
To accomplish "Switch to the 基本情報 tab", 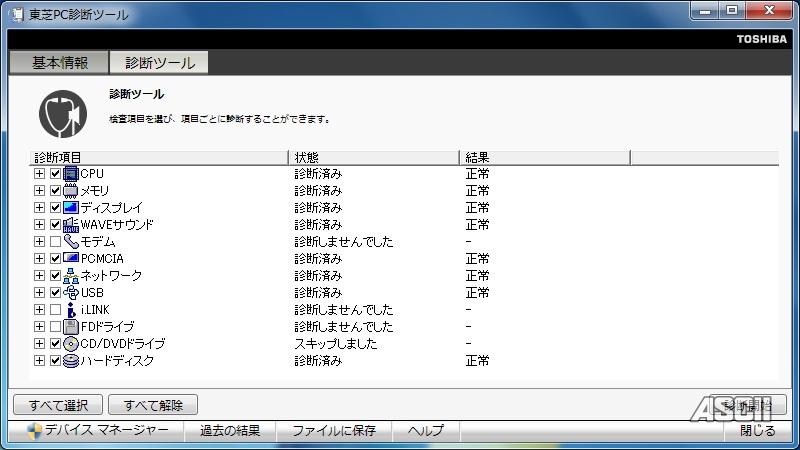I will point(59,62).
